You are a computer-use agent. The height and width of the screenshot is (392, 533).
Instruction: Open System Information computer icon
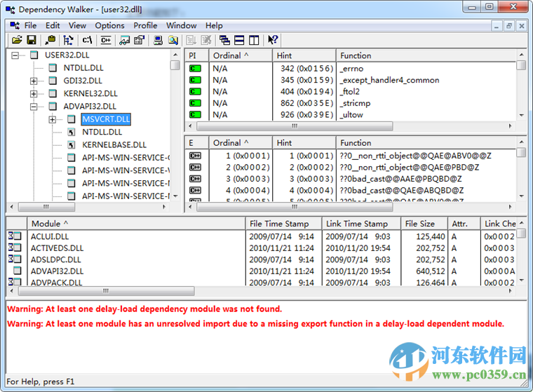pyautogui.click(x=158, y=40)
